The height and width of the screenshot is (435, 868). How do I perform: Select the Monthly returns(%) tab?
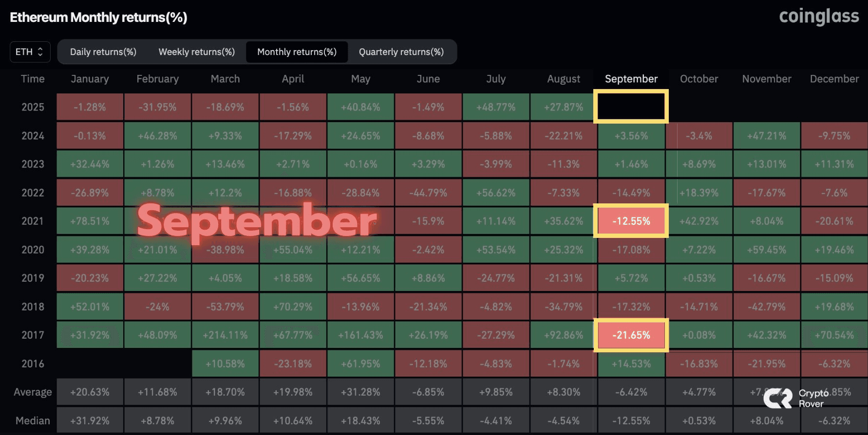tap(297, 52)
